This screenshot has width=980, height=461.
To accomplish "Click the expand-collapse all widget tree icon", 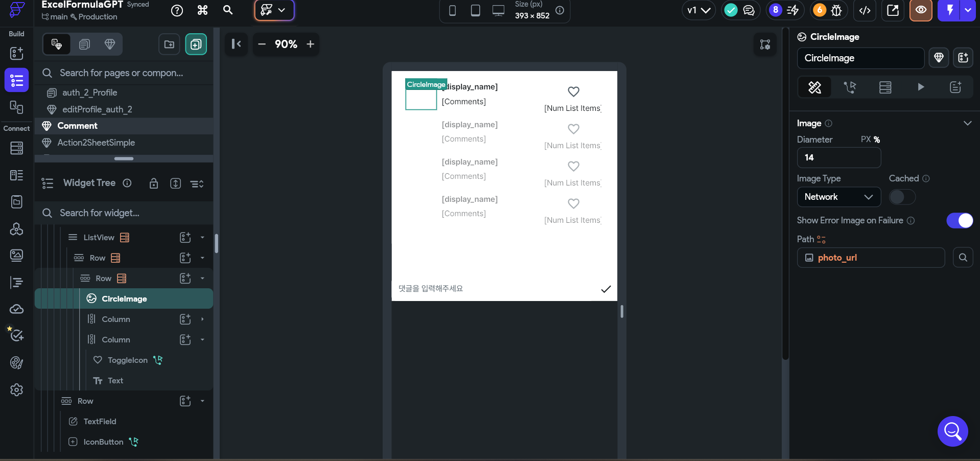I will click(x=175, y=183).
